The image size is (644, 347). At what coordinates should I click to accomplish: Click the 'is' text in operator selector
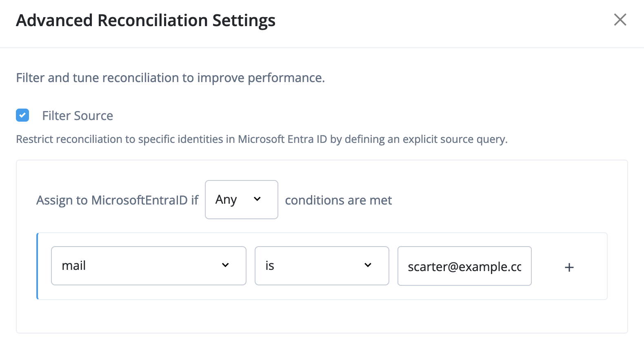click(270, 266)
